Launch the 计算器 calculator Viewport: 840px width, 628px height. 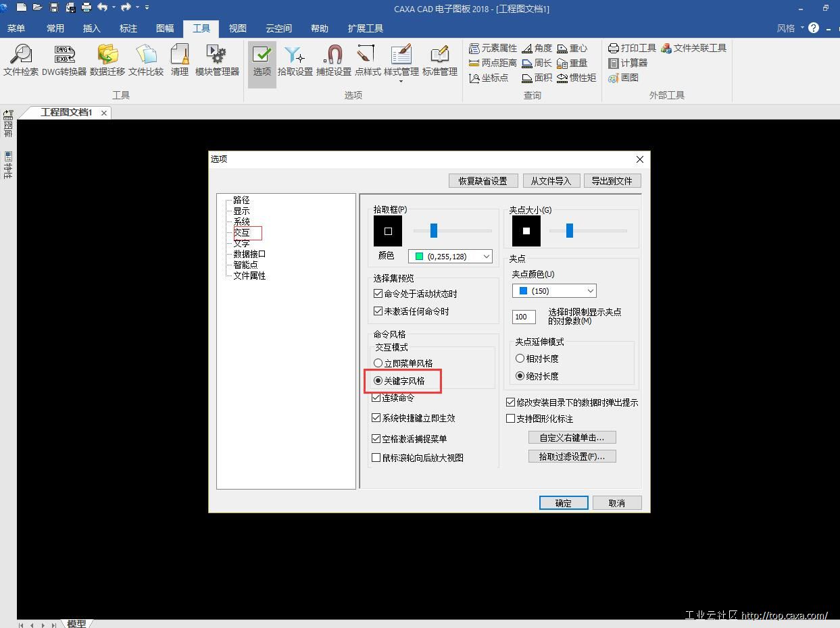coord(628,63)
